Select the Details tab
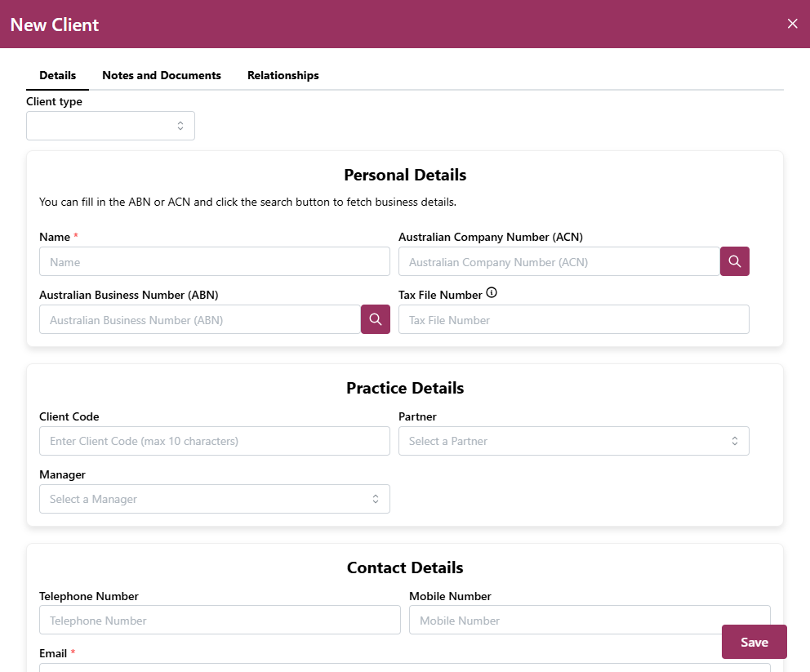Screen dimensions: 810x672 point(57,75)
